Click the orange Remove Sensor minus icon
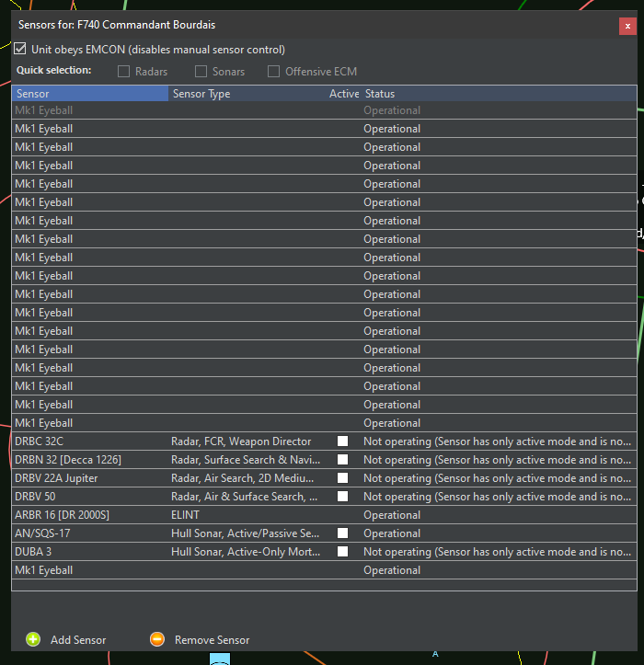This screenshot has height=665, width=644. pyautogui.click(x=157, y=639)
